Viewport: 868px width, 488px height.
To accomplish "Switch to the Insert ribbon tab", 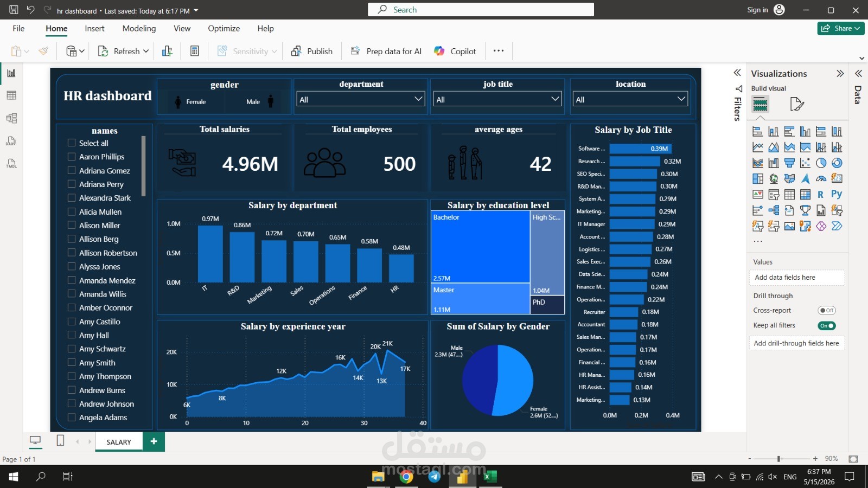I will 94,28.
